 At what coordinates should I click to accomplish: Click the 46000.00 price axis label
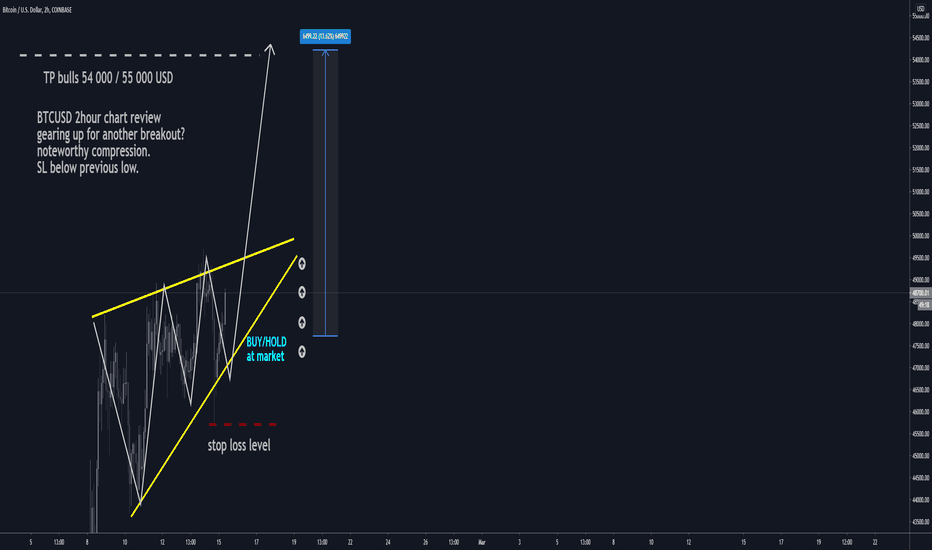tap(920, 412)
